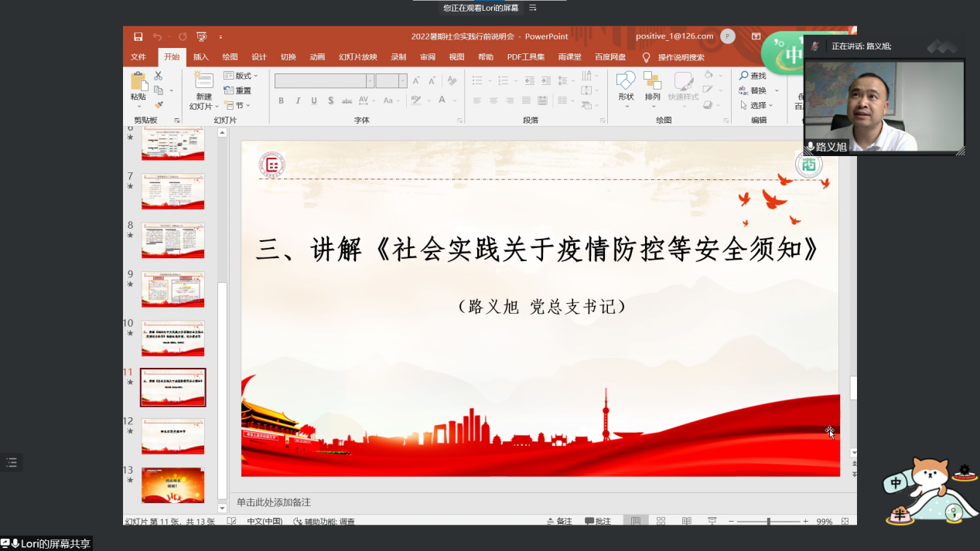980x551 pixels.
Task: Start slideshow from status bar icon
Action: pos(712,522)
